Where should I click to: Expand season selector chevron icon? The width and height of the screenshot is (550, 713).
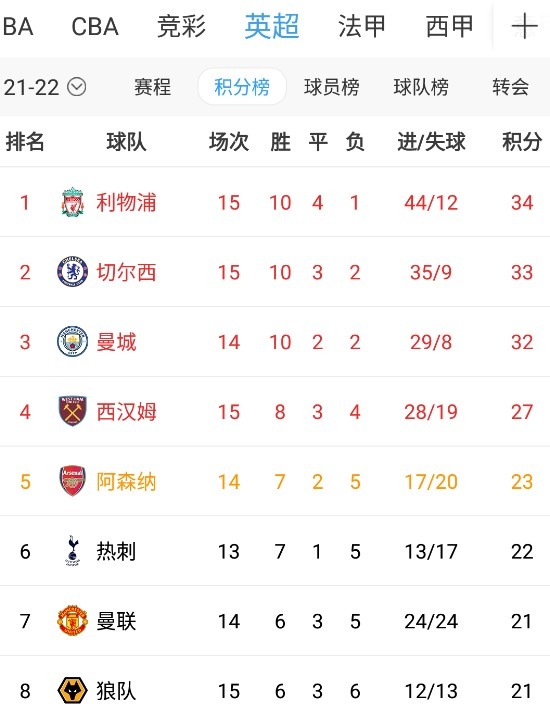[77, 86]
